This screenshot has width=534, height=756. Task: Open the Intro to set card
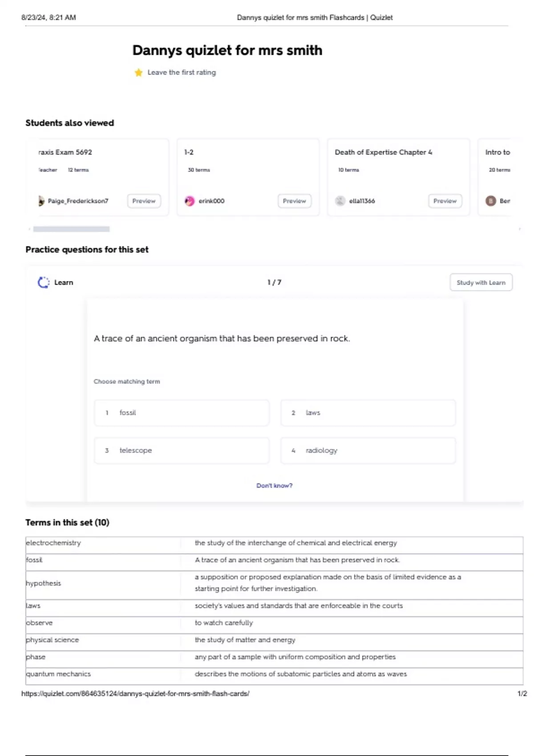[x=498, y=153]
